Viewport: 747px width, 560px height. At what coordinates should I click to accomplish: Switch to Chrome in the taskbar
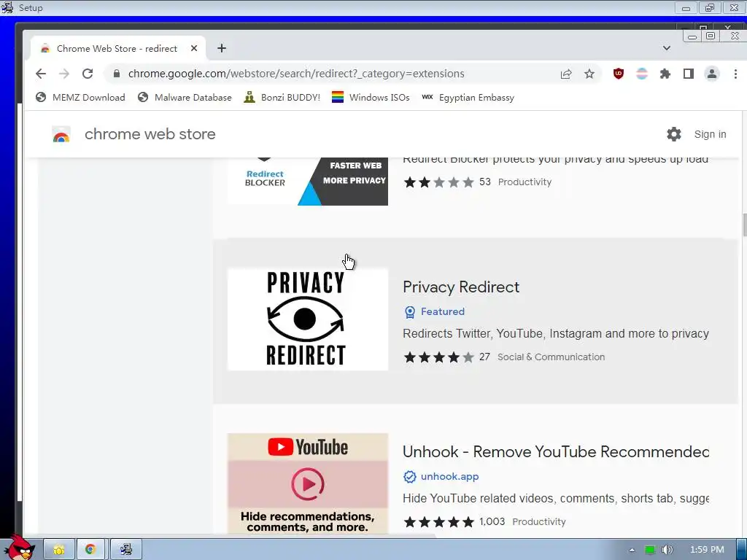[90, 550]
